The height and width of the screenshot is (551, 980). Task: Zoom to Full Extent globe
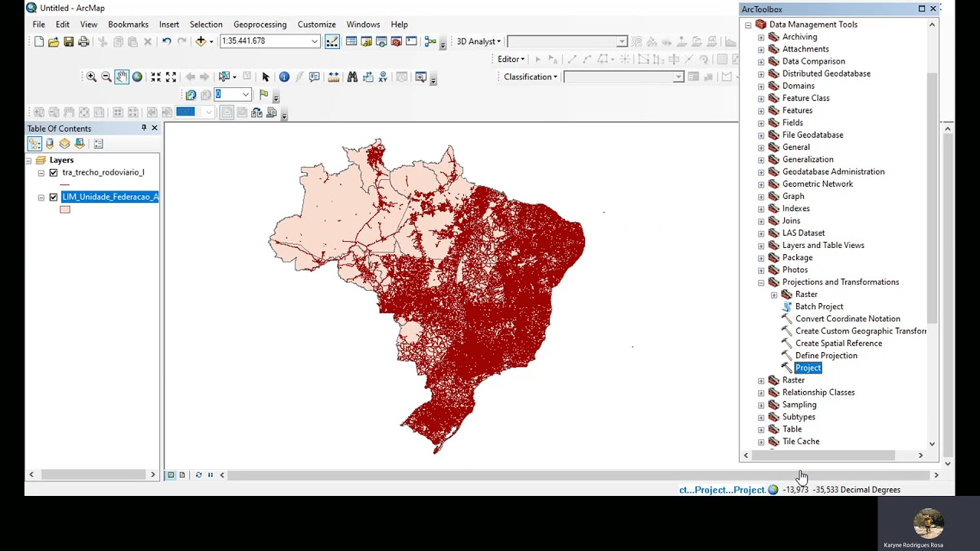(137, 77)
